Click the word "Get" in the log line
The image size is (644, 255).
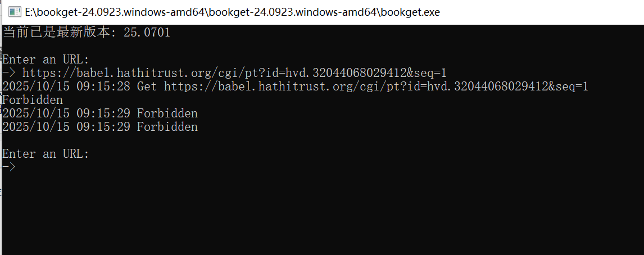[147, 86]
